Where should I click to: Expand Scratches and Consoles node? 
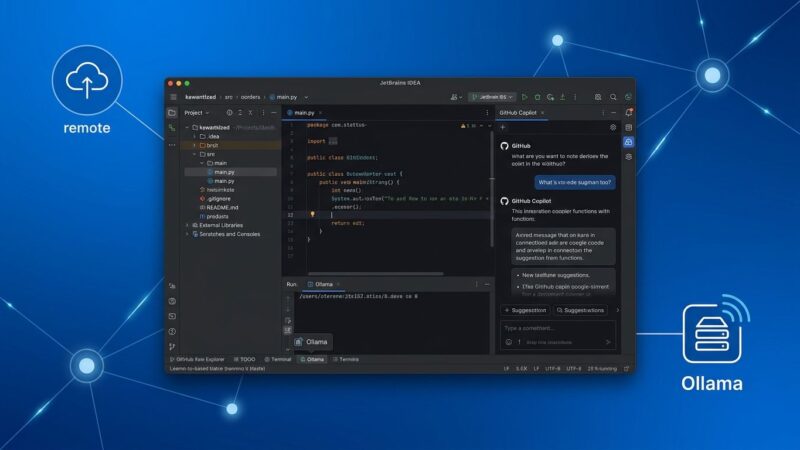click(x=187, y=234)
